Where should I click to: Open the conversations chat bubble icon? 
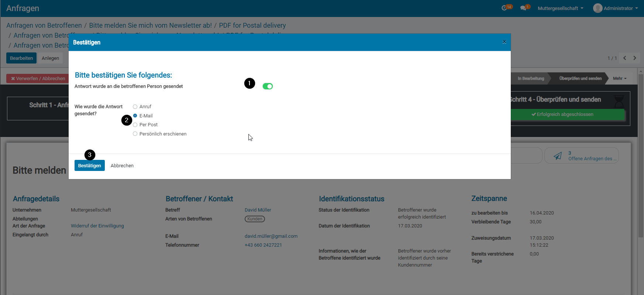click(x=523, y=8)
